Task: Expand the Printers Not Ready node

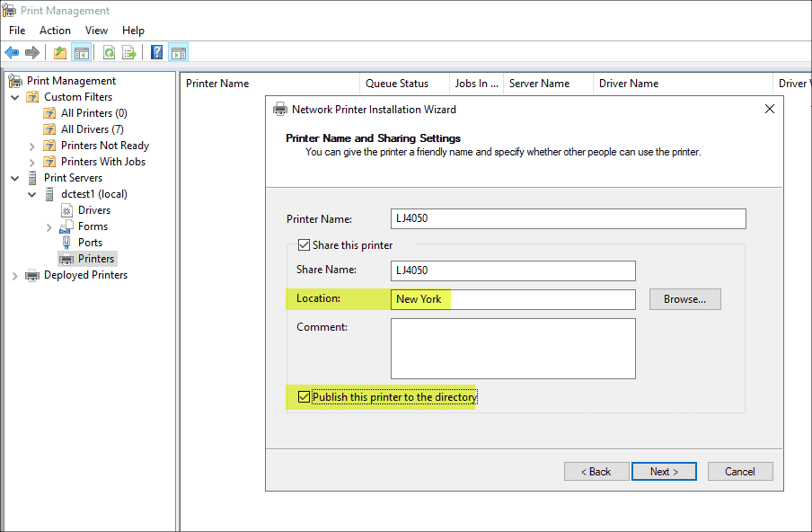Action: (x=32, y=146)
